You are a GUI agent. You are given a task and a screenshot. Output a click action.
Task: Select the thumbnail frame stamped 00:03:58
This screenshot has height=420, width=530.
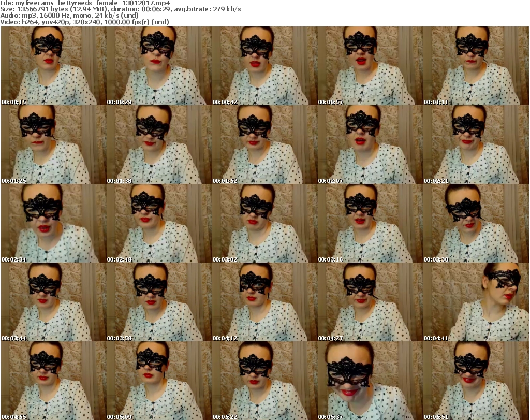coord(159,302)
